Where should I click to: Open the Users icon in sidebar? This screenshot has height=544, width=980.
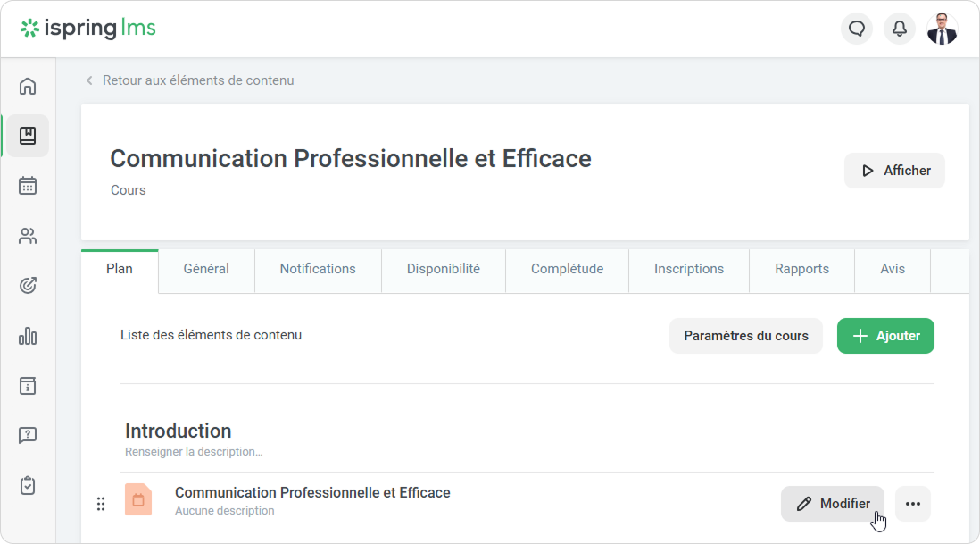[28, 236]
